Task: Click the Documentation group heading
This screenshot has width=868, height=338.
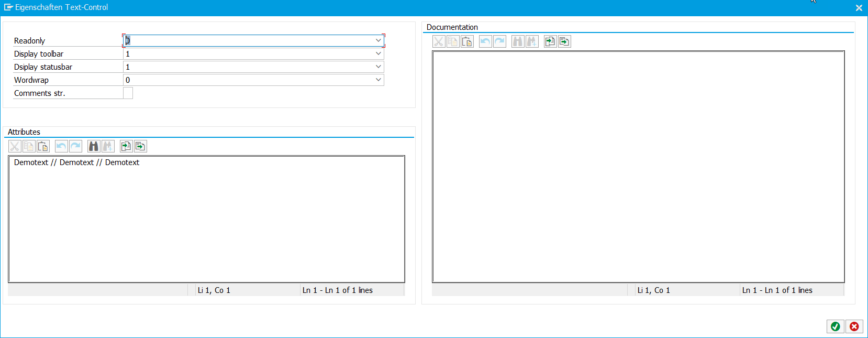Action: click(452, 27)
